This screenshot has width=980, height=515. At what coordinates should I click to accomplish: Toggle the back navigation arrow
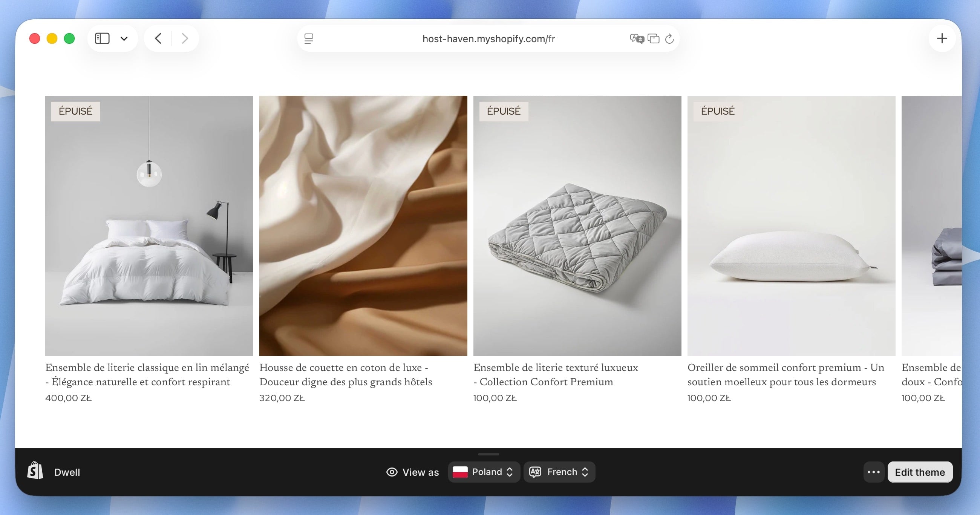(x=158, y=38)
